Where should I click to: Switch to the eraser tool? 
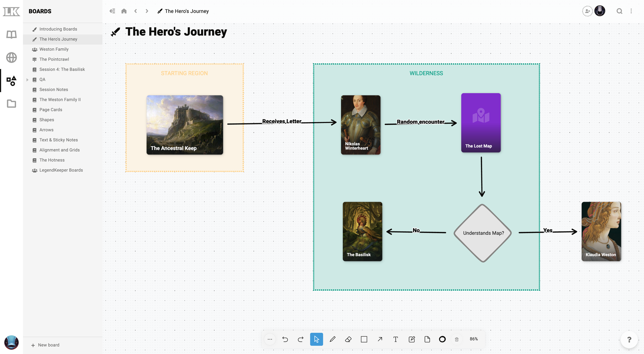tap(348, 339)
